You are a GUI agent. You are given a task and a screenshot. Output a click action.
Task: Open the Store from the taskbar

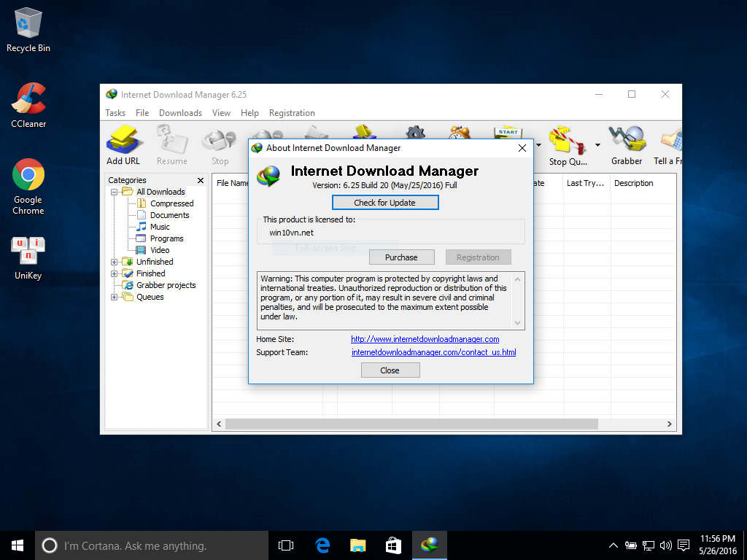point(393,545)
